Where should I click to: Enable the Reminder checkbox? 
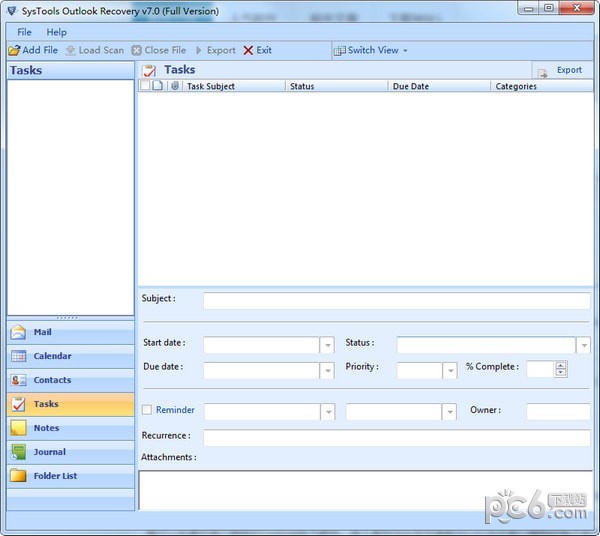147,410
